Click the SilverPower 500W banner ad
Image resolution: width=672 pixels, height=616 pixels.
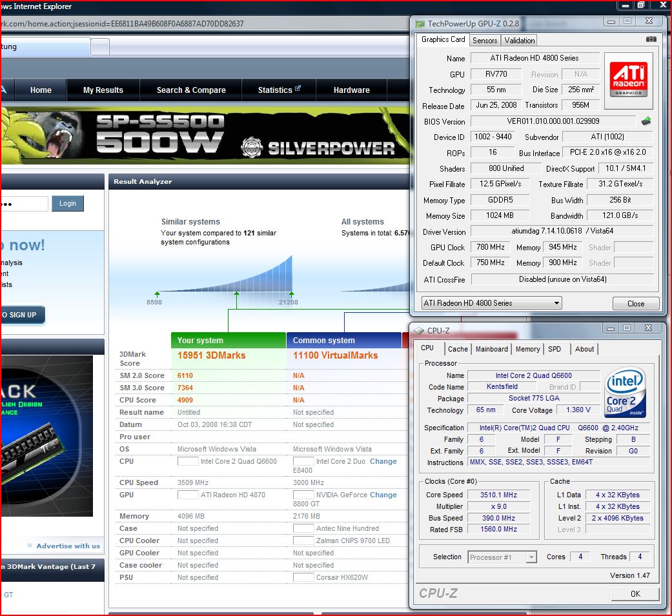[x=205, y=136]
